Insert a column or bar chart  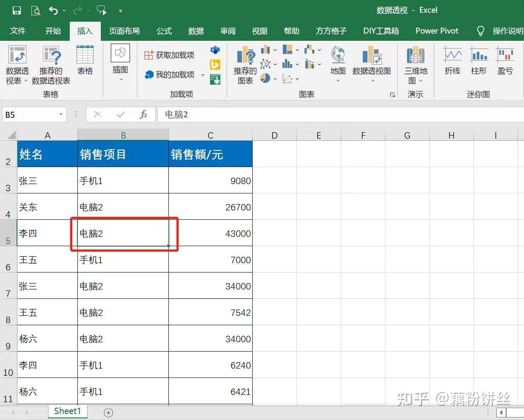pos(269,50)
